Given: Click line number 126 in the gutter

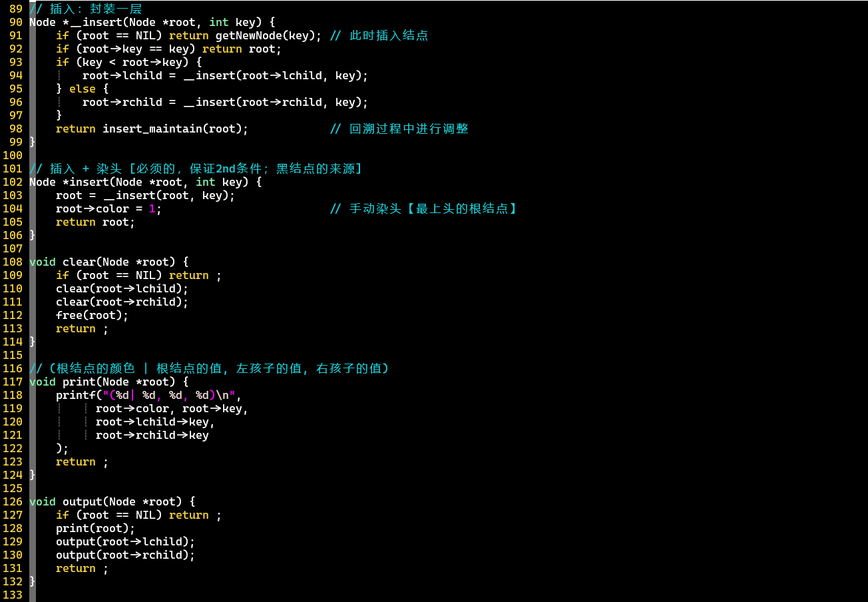Looking at the screenshot, I should [13, 501].
